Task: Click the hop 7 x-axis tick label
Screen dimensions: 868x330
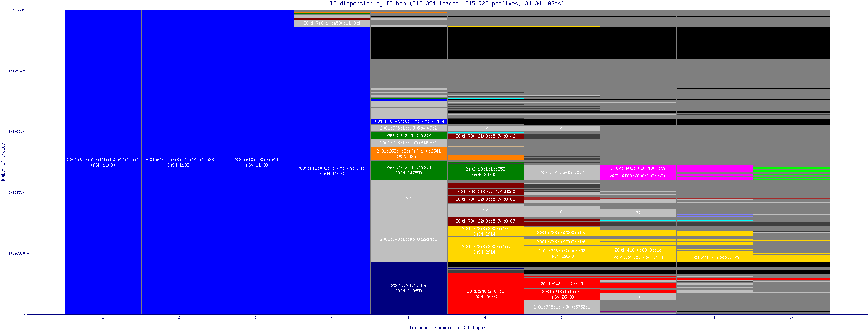Action: (x=562, y=318)
